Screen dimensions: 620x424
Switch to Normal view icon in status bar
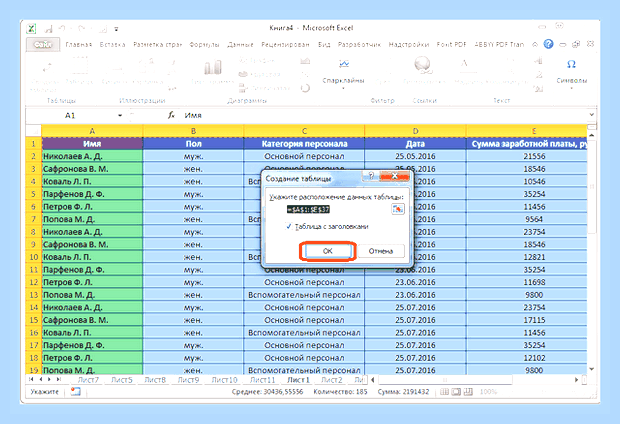444,392
